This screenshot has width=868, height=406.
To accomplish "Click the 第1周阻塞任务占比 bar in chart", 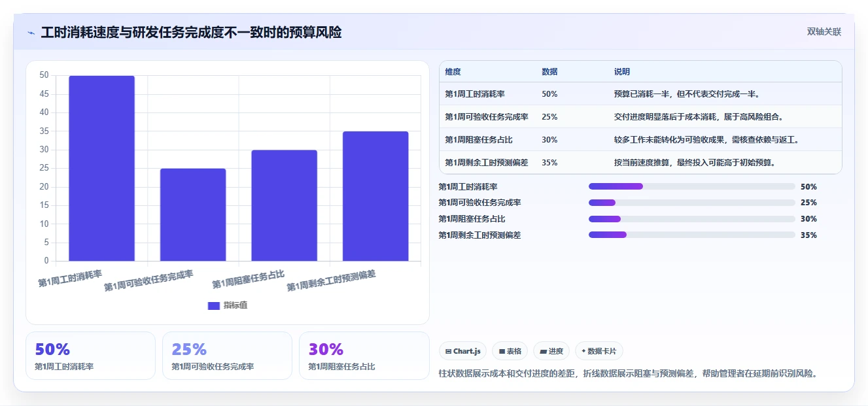I will click(x=284, y=206).
